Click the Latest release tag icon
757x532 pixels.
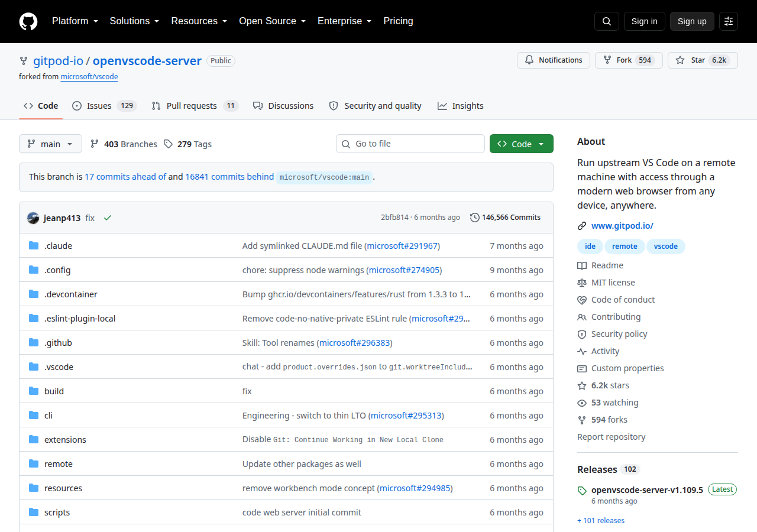click(x=582, y=491)
